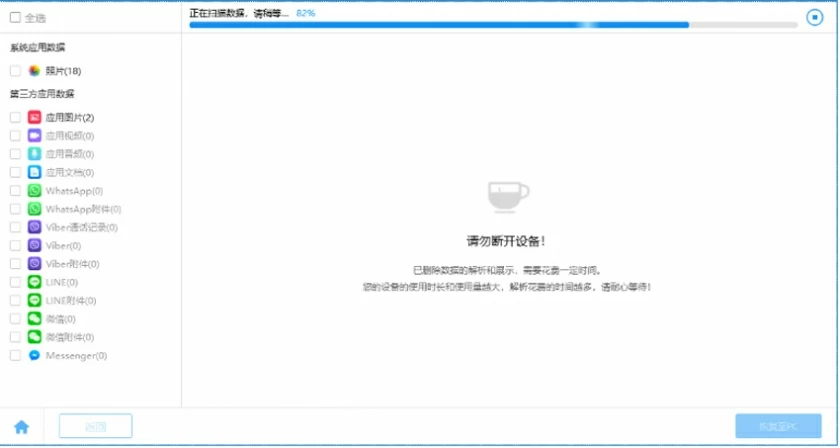Check the 照片(18) checkbox
840x448 pixels.
pyautogui.click(x=15, y=71)
